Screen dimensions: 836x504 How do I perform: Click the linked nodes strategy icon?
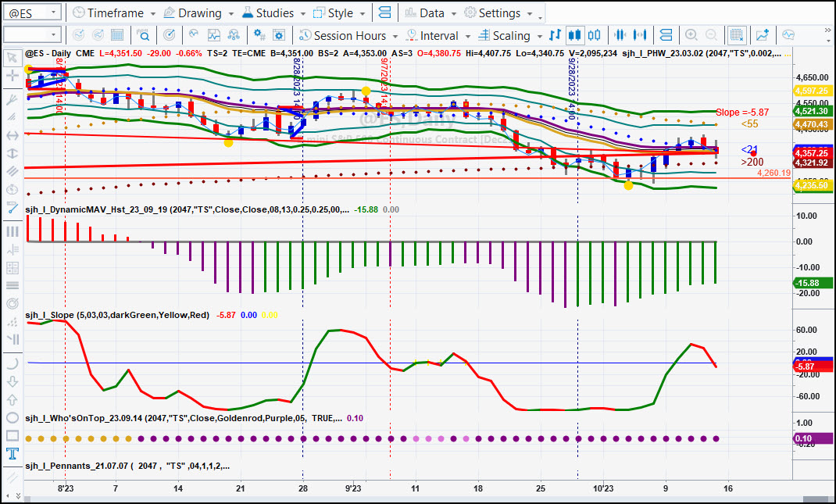(x=234, y=35)
